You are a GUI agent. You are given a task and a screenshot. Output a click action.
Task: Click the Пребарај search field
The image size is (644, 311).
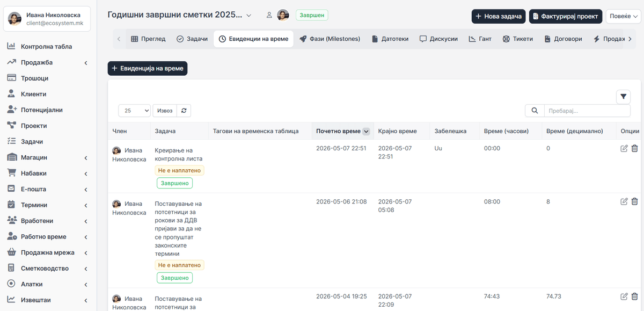[x=587, y=111]
